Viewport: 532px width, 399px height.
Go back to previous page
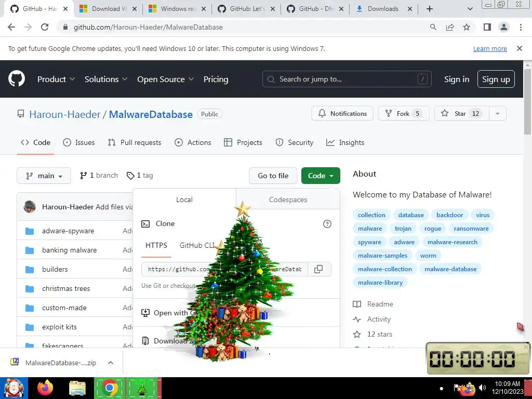point(11,27)
